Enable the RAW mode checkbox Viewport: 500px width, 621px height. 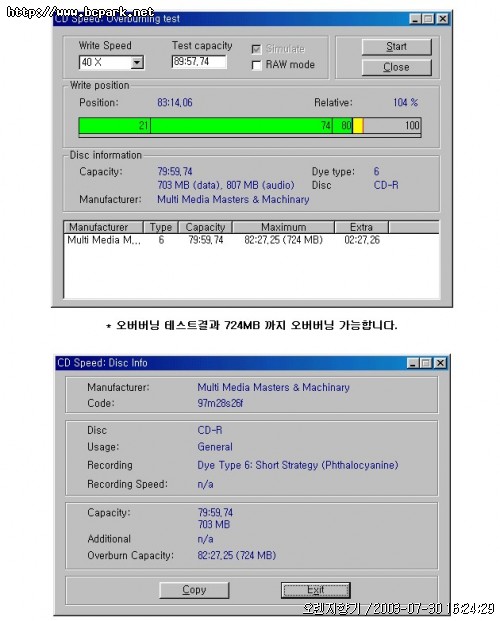tap(256, 65)
